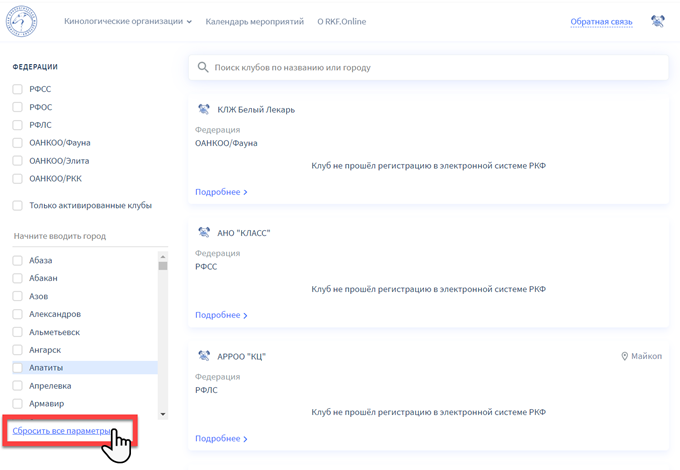Click the club icon next to КЛЖ Белый Лекарь

point(204,110)
